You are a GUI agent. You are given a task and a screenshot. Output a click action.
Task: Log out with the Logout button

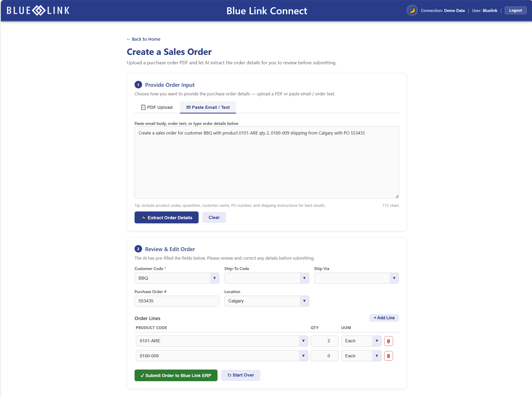click(x=515, y=11)
